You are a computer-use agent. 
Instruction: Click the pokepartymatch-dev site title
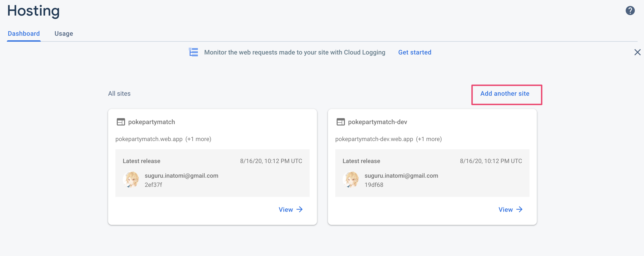click(377, 122)
